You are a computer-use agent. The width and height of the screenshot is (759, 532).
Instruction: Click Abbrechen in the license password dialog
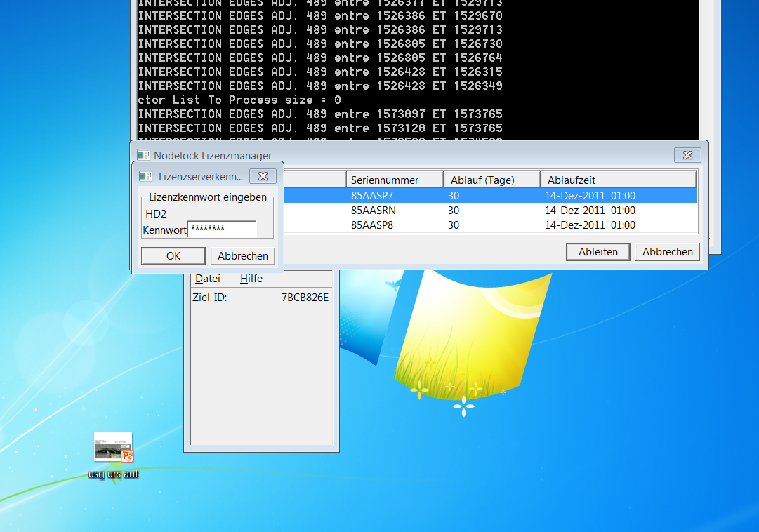pyautogui.click(x=243, y=256)
